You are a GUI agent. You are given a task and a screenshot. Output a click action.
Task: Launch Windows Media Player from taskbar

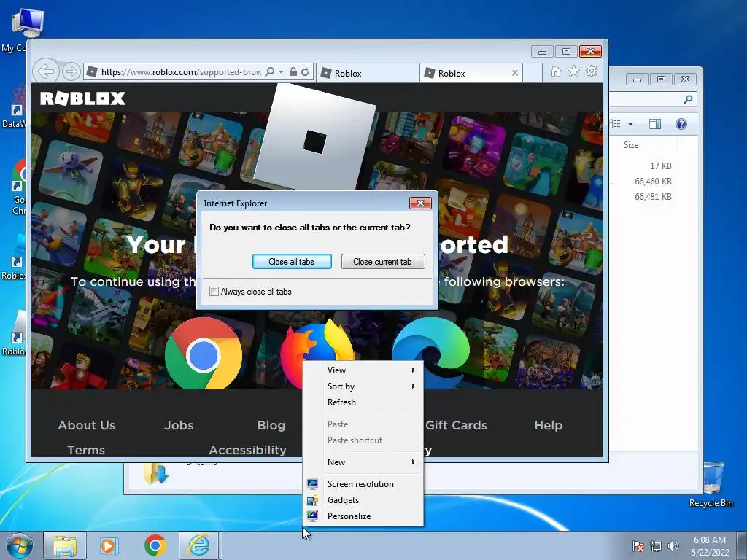[x=109, y=545]
